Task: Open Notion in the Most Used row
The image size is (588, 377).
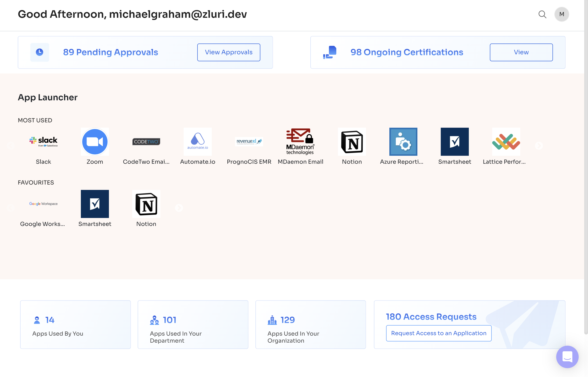Action: (x=352, y=142)
